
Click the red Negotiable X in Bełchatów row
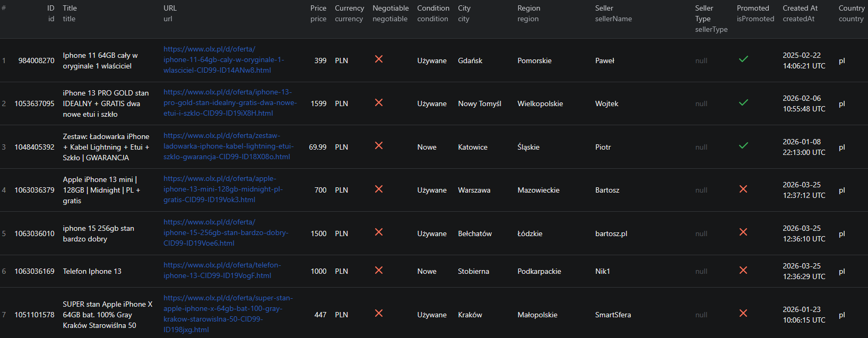[x=379, y=232]
